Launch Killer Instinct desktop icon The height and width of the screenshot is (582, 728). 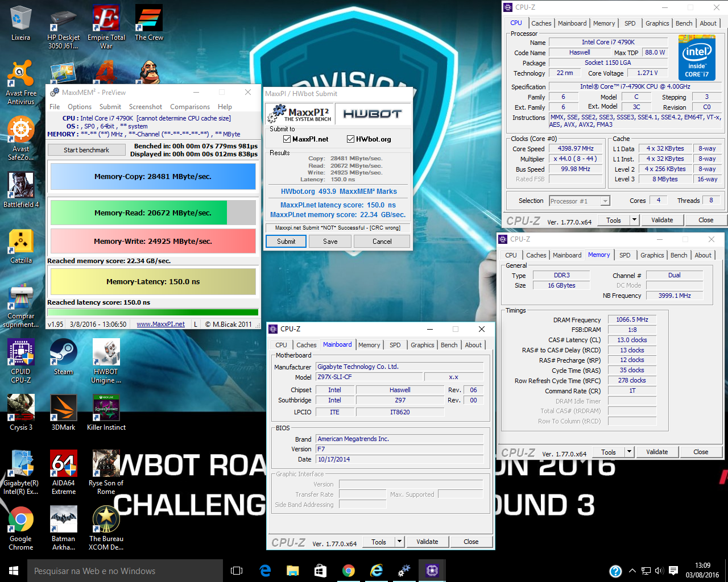[106, 413]
